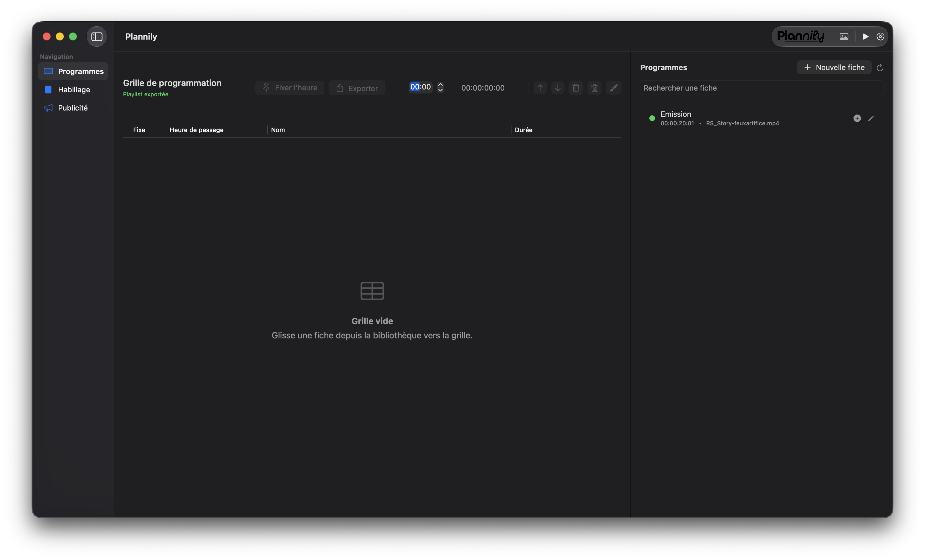Toggle the sidebar panel
Screen dimensions: 925x560
(97, 36)
